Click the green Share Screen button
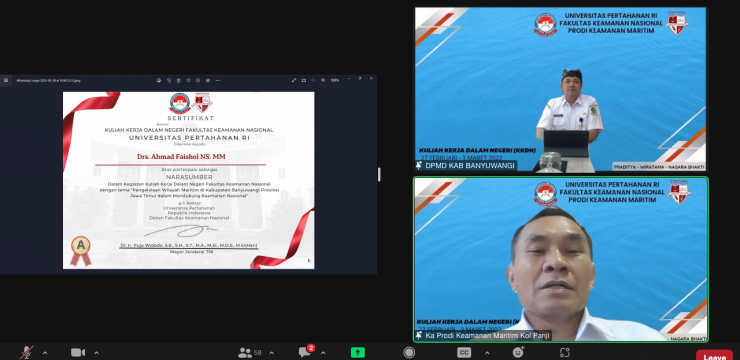 (x=358, y=352)
